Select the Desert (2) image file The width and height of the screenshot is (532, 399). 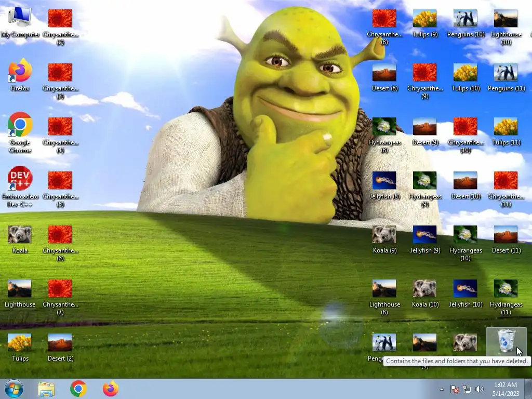point(60,348)
